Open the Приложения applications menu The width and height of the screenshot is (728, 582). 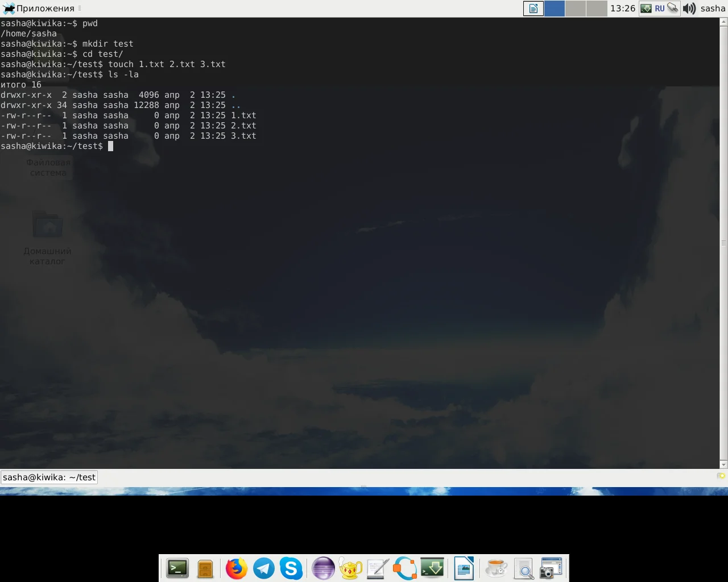(39, 9)
